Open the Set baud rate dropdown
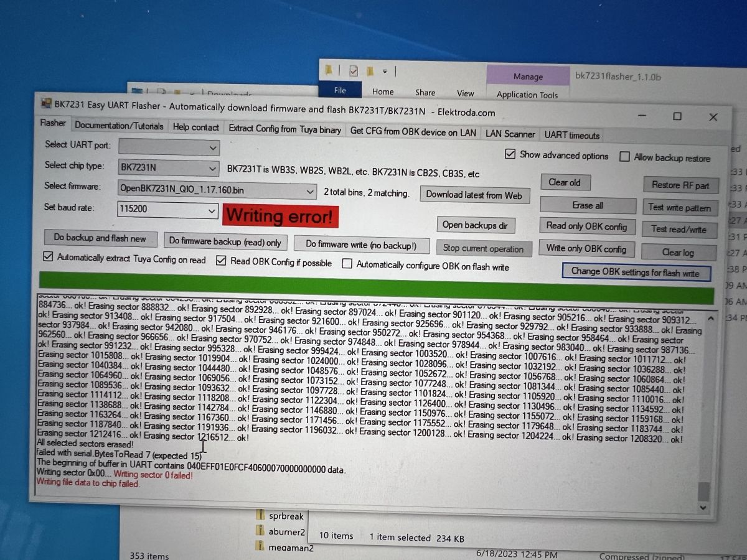 [168, 210]
